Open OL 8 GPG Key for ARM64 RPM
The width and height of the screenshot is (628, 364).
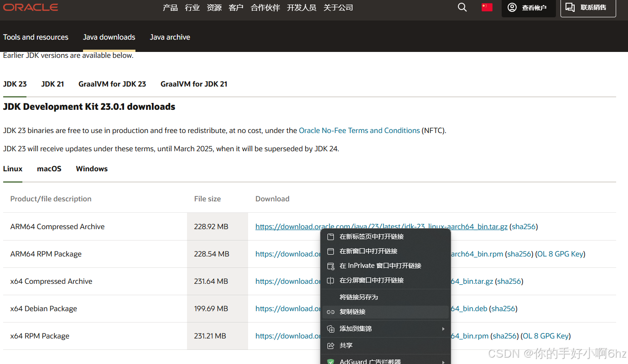pos(561,254)
